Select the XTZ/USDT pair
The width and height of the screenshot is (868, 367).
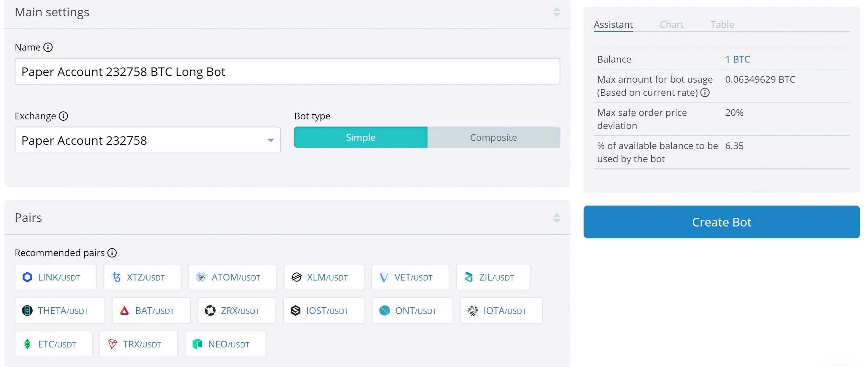pos(142,277)
